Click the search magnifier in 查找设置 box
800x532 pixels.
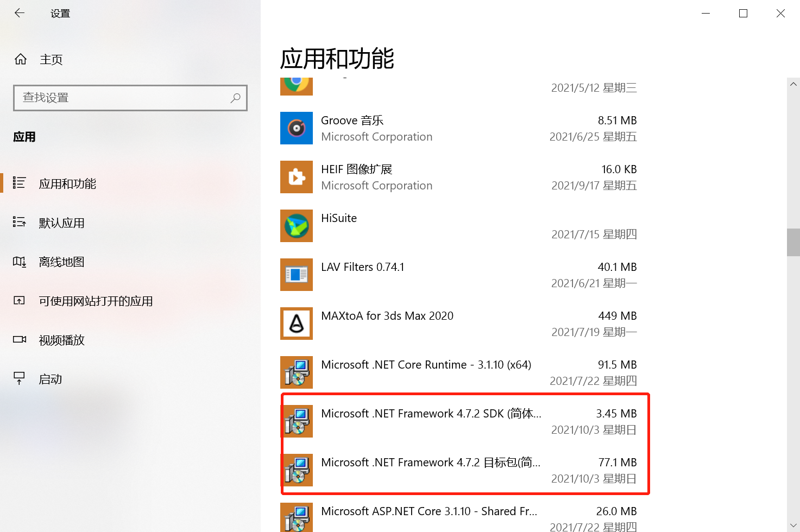click(x=235, y=98)
